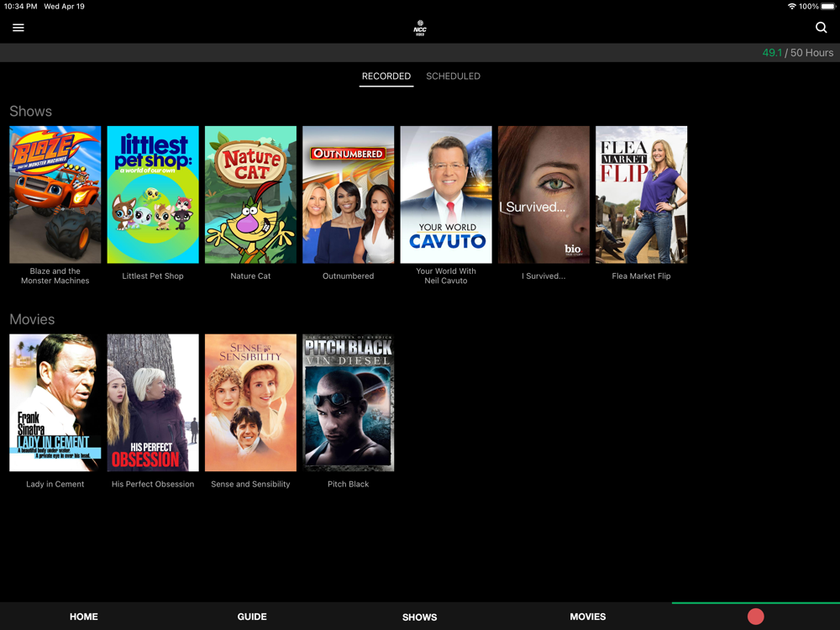Switch to the RECORDED tab
The image size is (840, 630).
tap(386, 76)
